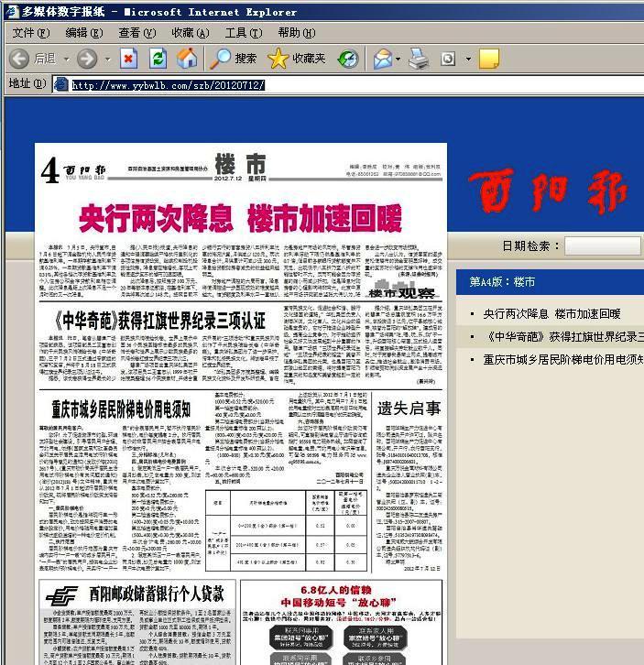
Task: Click the yellow note icon in toolbar
Action: coord(489,59)
